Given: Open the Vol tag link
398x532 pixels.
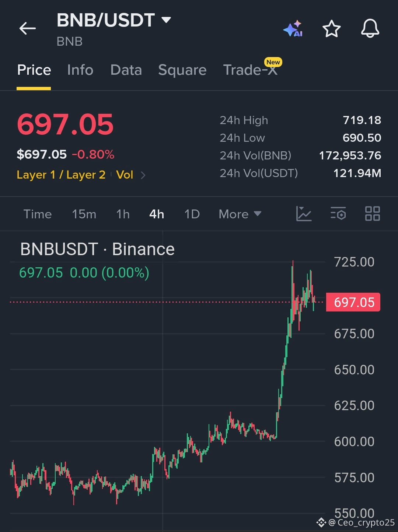Looking at the screenshot, I should (x=125, y=175).
